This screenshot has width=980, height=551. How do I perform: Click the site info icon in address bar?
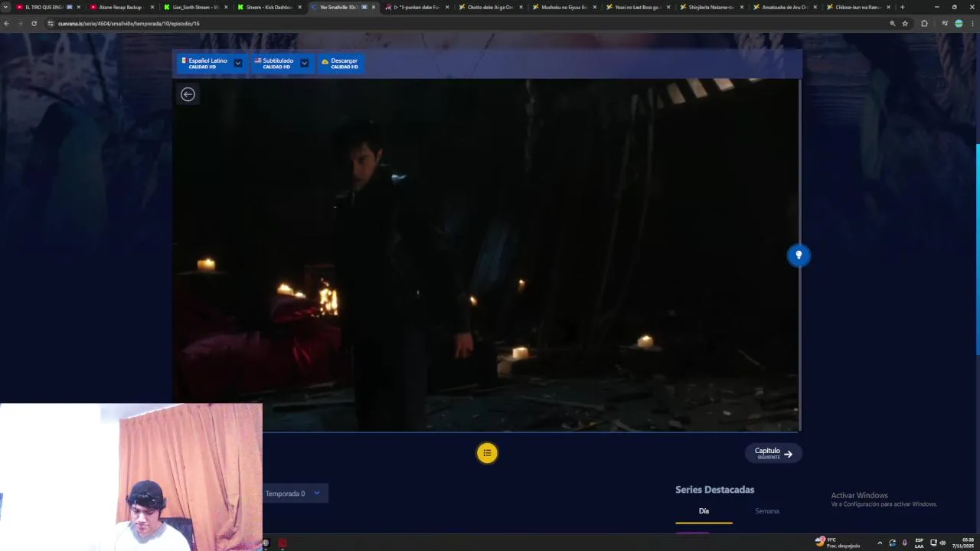coord(51,24)
